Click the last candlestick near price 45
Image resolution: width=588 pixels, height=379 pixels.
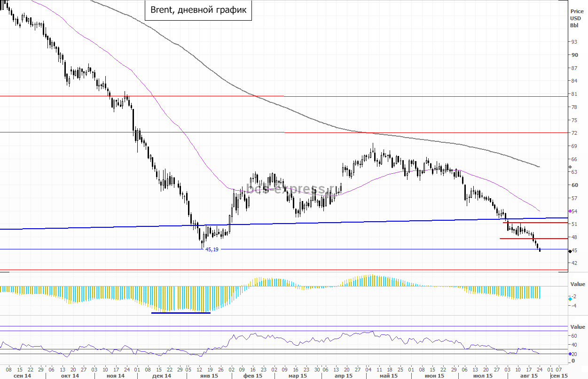(540, 250)
